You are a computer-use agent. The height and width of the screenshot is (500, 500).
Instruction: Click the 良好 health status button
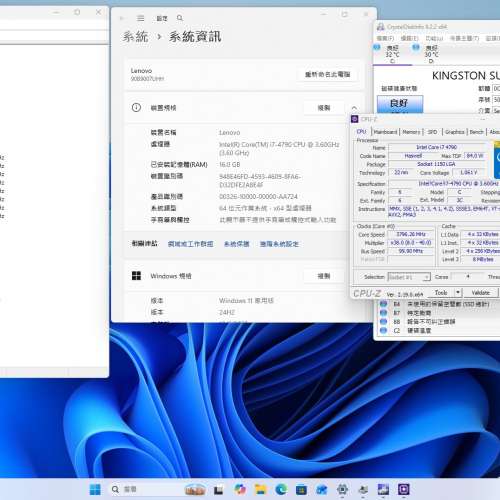400,104
